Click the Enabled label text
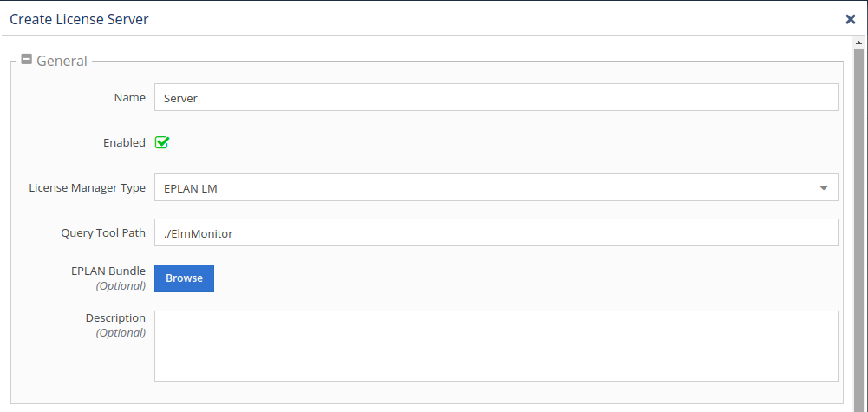Image resolution: width=868 pixels, height=412 pixels. tap(124, 142)
